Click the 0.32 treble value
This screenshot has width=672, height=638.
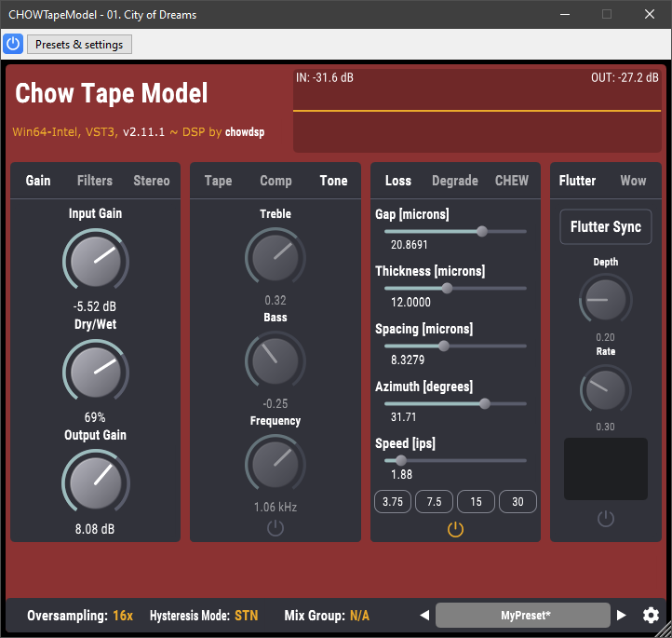coord(276,300)
